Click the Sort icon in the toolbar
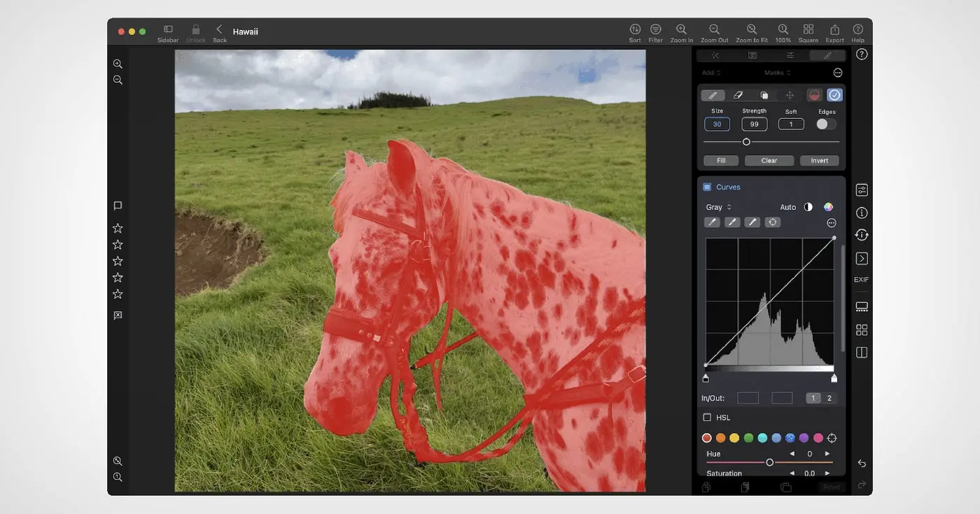 (634, 31)
